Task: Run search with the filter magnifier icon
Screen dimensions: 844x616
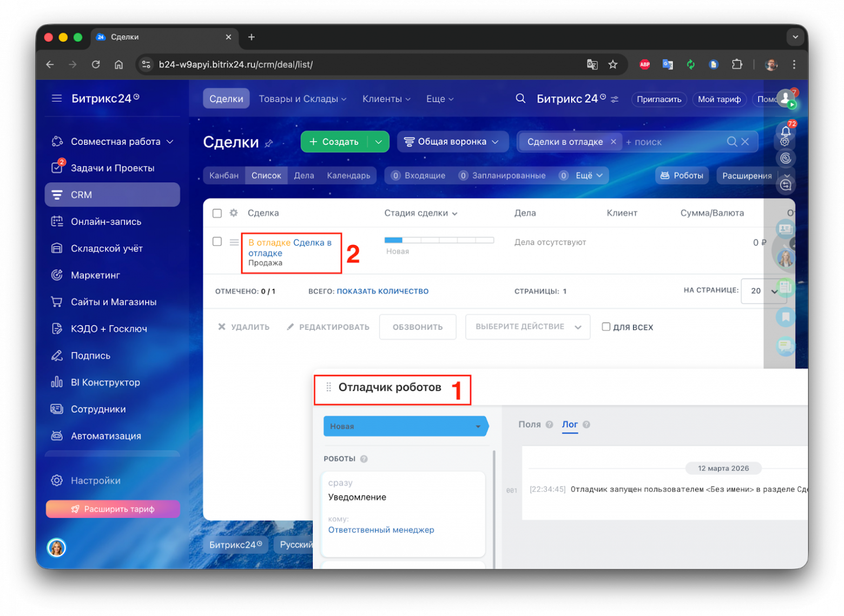Action: pos(732,142)
